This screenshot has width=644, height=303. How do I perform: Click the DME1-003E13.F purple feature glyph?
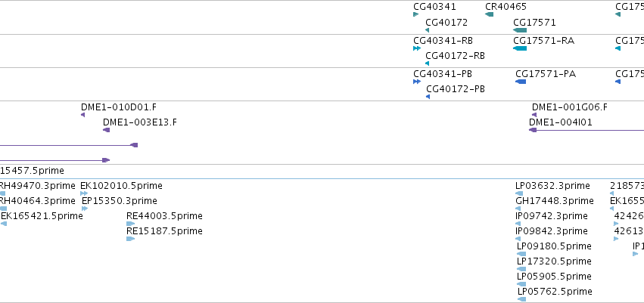click(x=107, y=130)
